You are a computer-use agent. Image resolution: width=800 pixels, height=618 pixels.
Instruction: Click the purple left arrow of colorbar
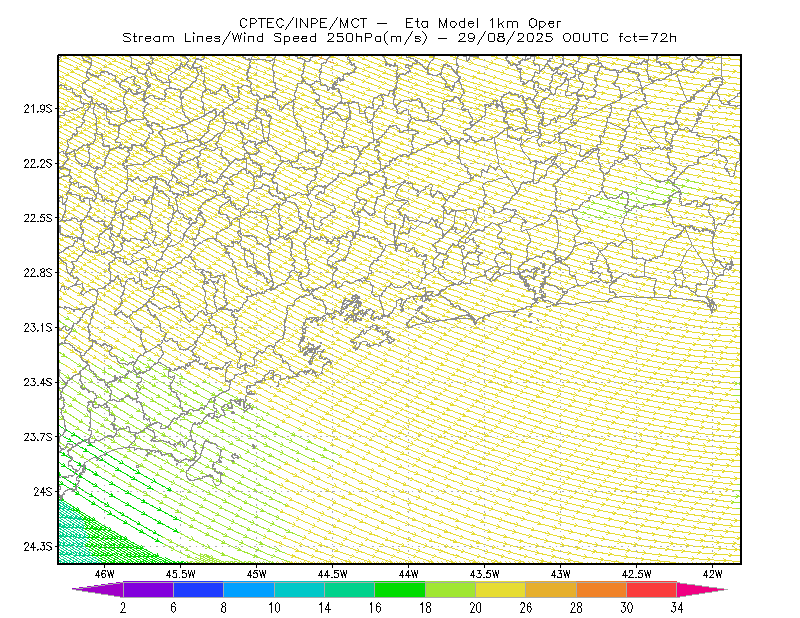(x=97, y=589)
